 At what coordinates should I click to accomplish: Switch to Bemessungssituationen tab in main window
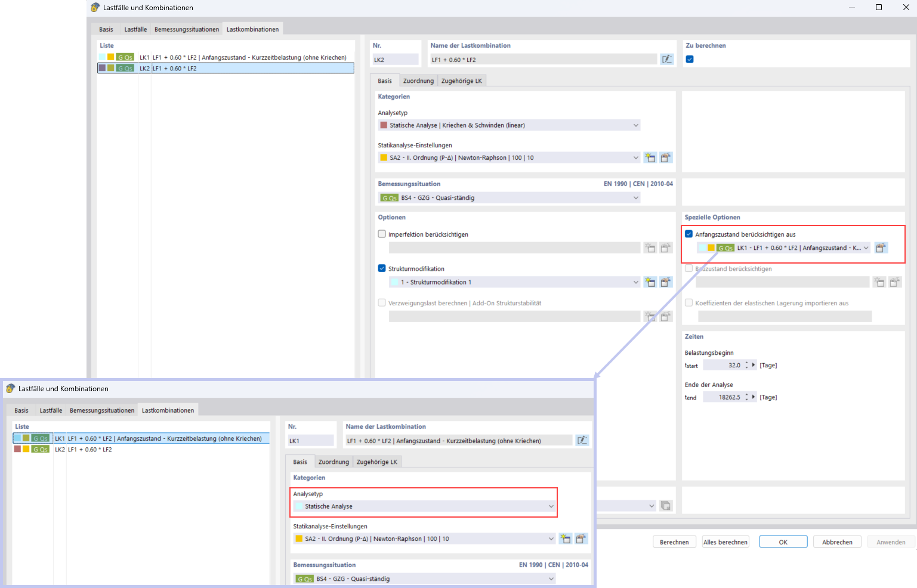coord(187,29)
